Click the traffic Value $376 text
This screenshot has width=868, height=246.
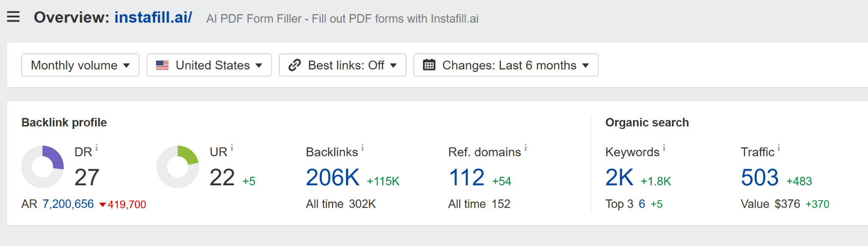[771, 204]
